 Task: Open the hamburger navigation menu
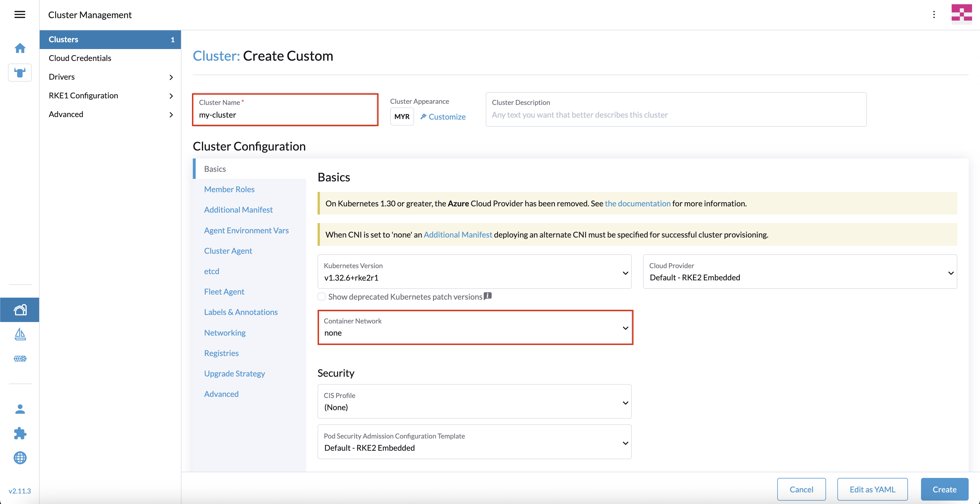20,14
